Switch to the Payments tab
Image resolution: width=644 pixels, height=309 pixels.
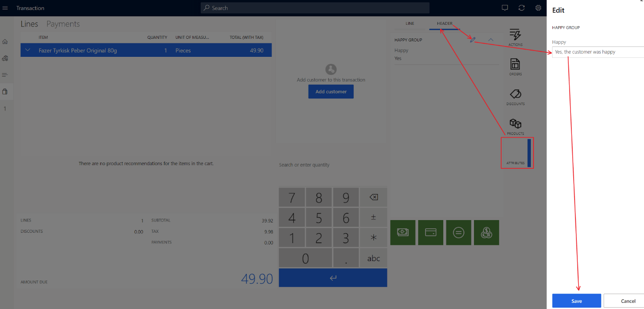[63, 24]
